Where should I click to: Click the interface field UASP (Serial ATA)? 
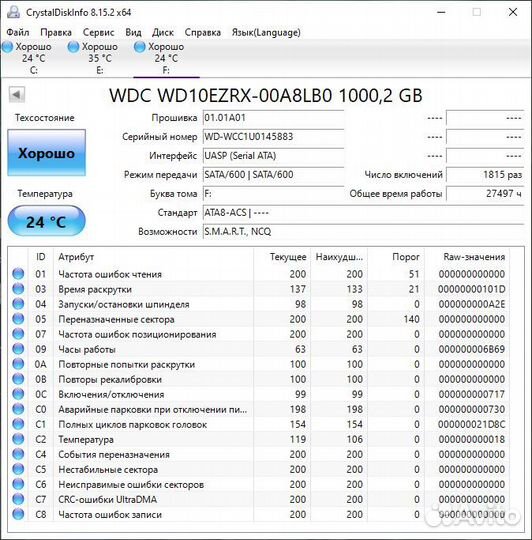click(x=273, y=156)
